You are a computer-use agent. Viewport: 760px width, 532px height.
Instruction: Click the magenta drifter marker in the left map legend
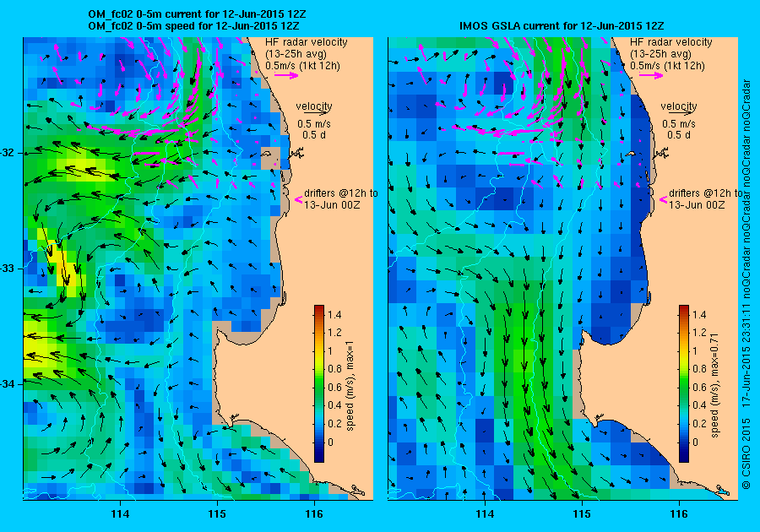pyautogui.click(x=299, y=199)
